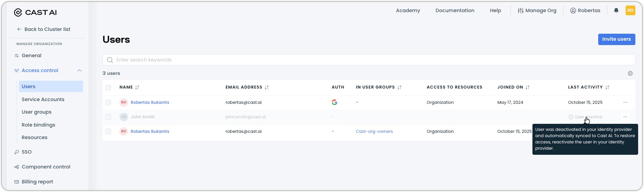Image resolution: width=644 pixels, height=192 pixels.
Task: Click the Manage Org sliders icon
Action: pyautogui.click(x=520, y=11)
